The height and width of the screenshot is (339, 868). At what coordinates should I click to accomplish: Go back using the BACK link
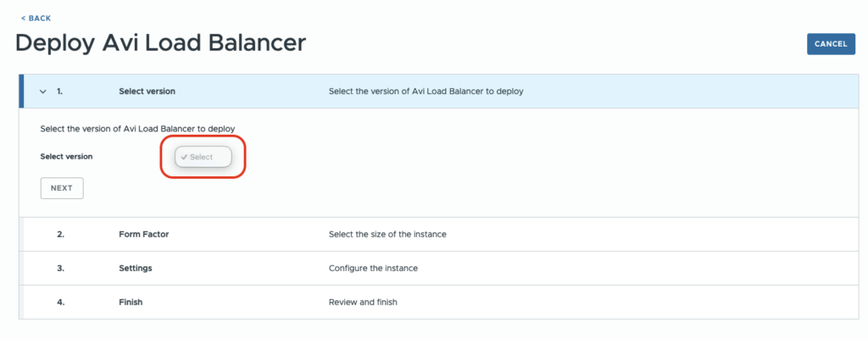[x=36, y=19]
